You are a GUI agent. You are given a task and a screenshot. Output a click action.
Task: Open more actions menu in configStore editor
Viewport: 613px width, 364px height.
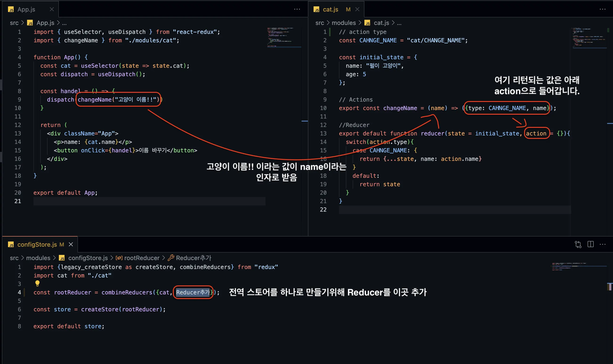[602, 244]
